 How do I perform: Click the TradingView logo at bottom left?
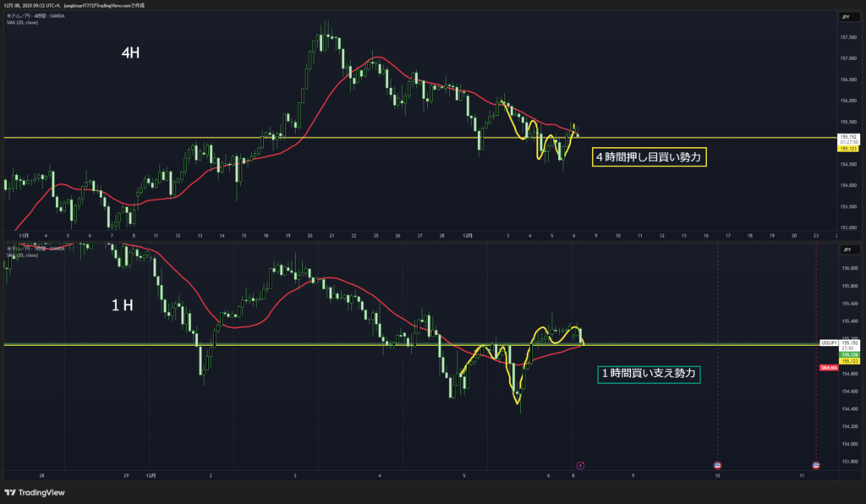35,493
